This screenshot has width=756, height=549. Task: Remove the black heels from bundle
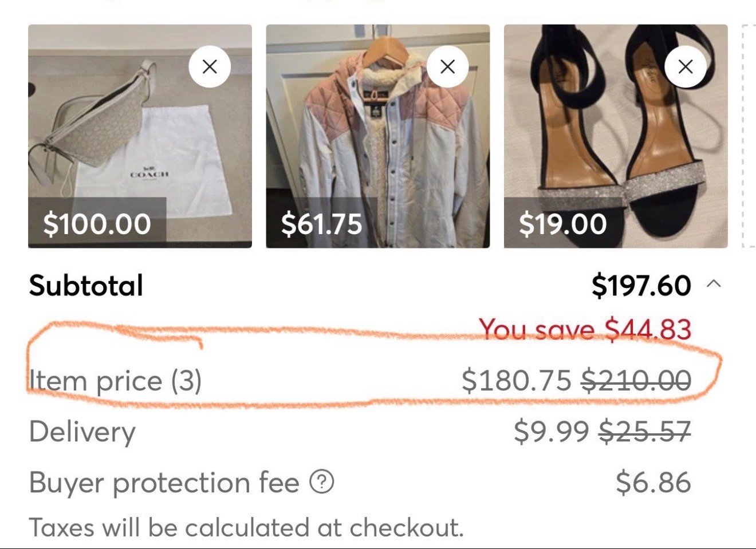[x=685, y=66]
